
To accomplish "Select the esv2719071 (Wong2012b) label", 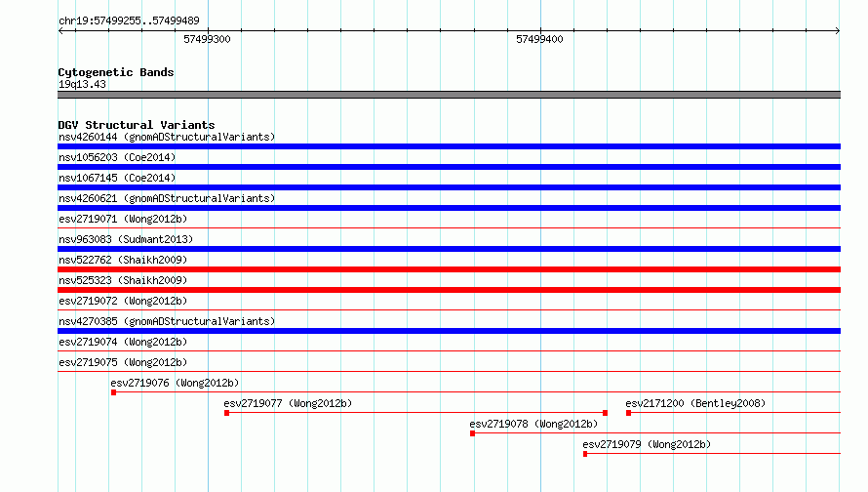I will pos(123,219).
